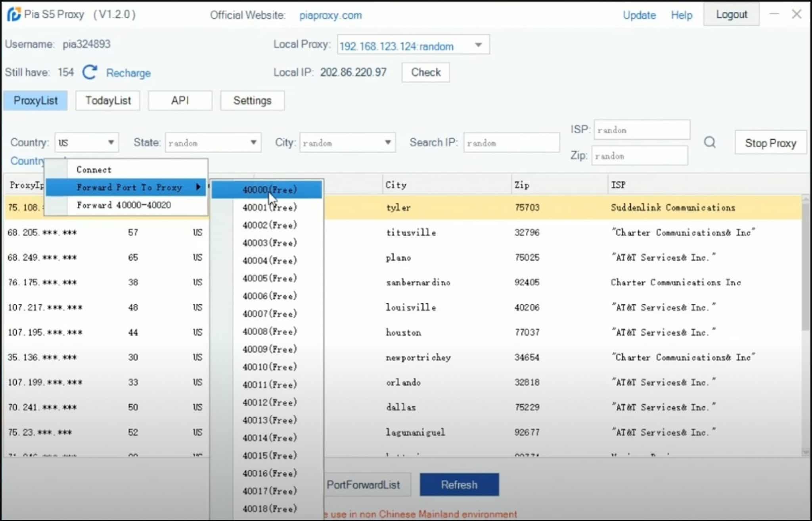Open the API tab
The height and width of the screenshot is (521, 812).
(x=180, y=100)
